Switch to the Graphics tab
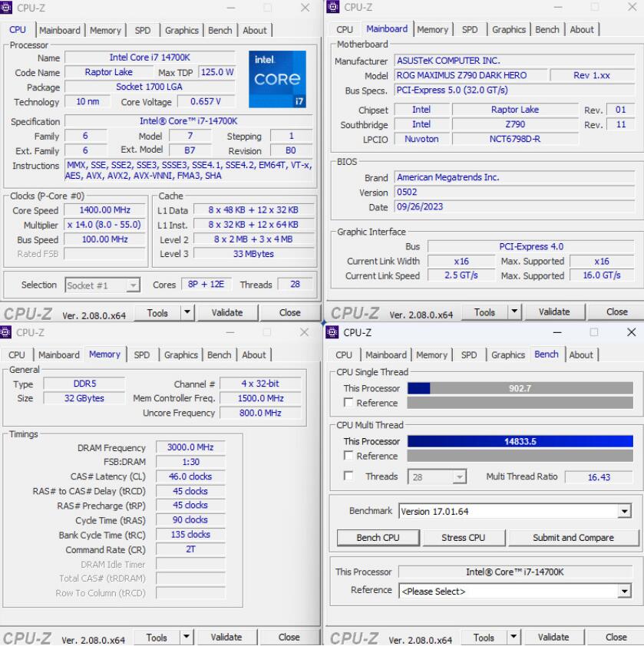 (182, 30)
